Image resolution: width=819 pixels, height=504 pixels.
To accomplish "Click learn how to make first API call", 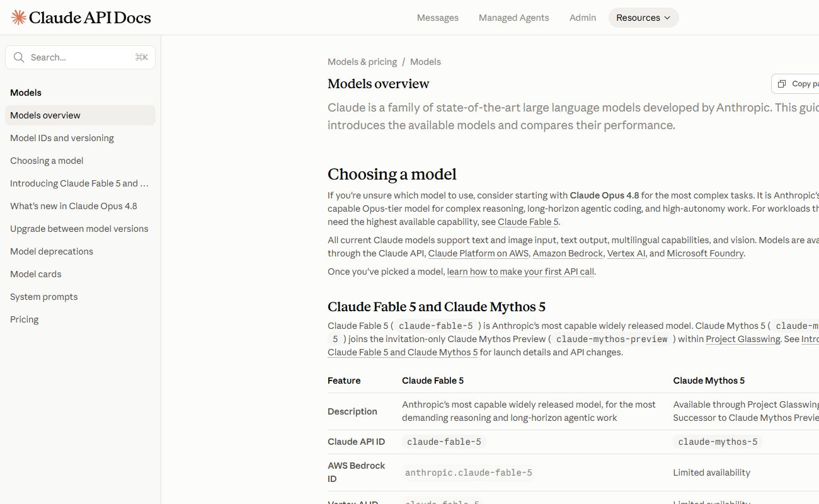I will pyautogui.click(x=520, y=272).
